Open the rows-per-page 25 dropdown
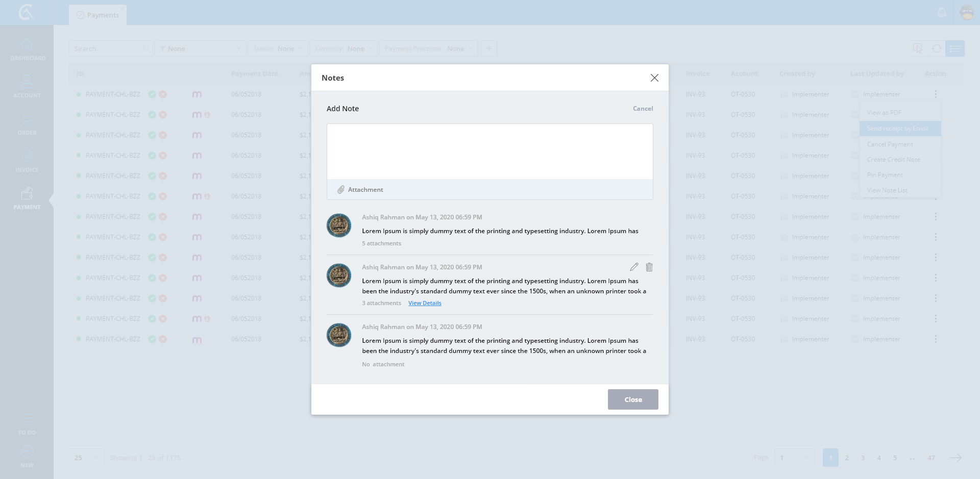The width and height of the screenshot is (980, 479). [86, 458]
